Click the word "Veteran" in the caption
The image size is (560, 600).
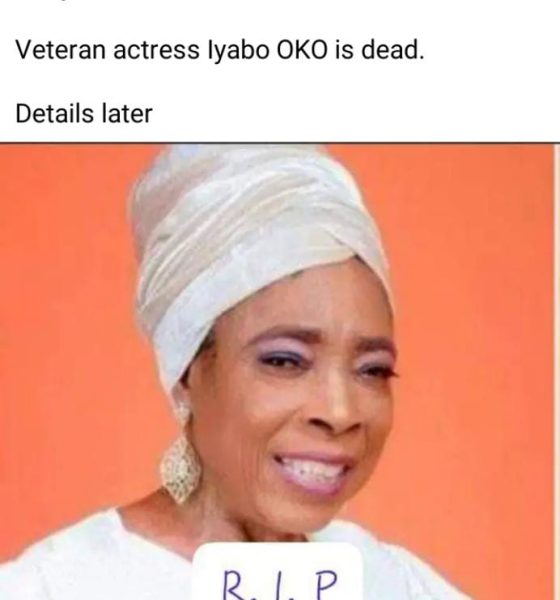[x=60, y=50]
